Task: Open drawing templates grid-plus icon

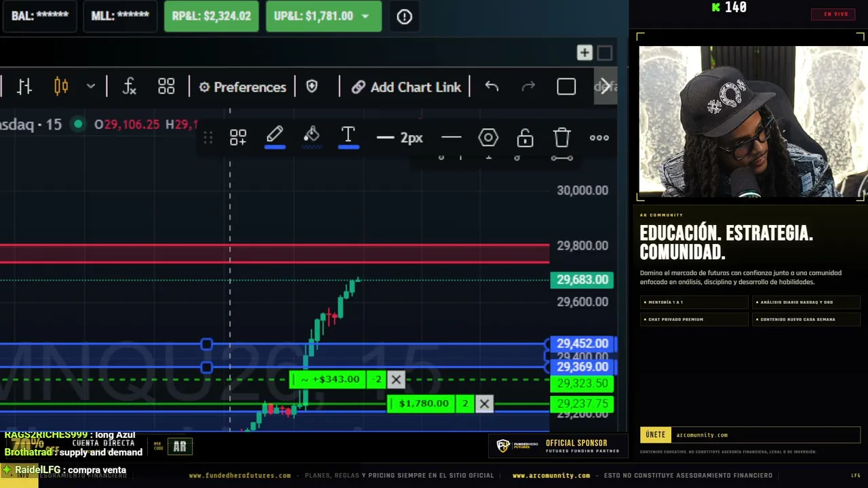Action: click(238, 138)
